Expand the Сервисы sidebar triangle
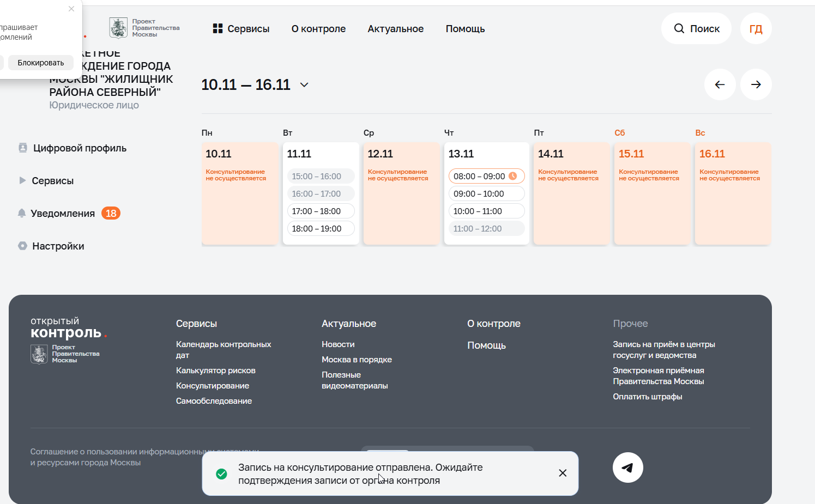The image size is (815, 504). pos(22,180)
